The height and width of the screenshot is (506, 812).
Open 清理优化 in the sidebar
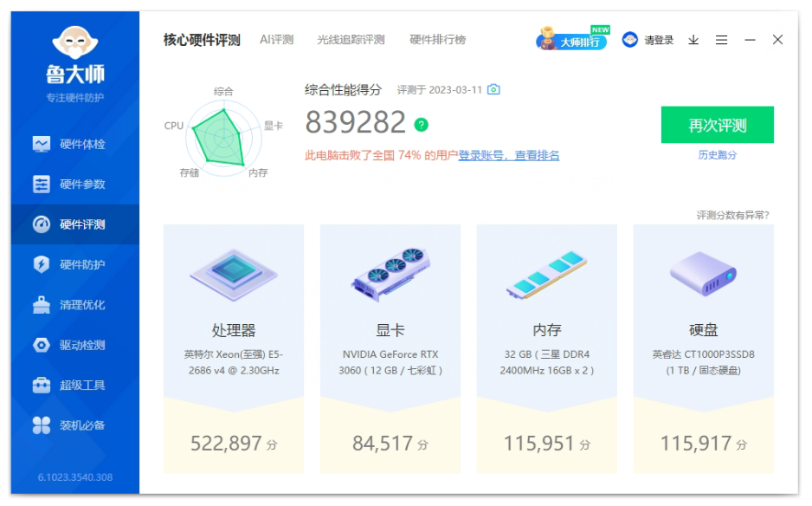click(75, 305)
